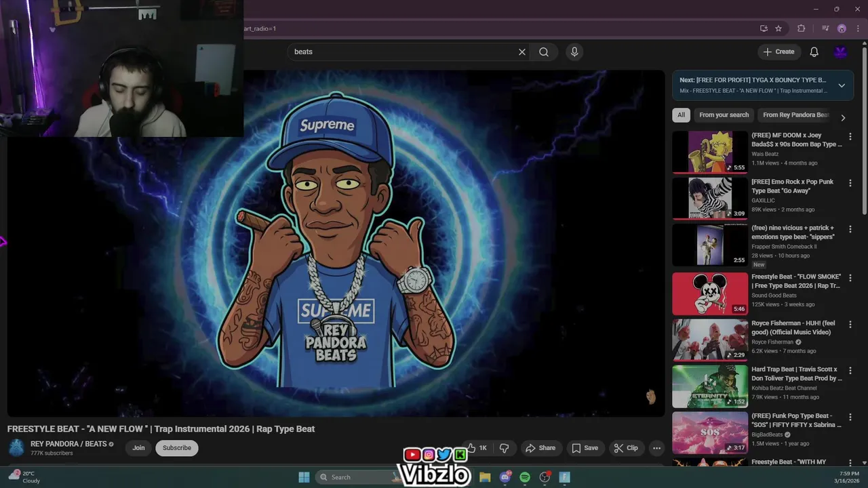Open the red Mickey thumbnail with 5:46 duration
Image resolution: width=868 pixels, height=488 pixels.
click(710, 293)
